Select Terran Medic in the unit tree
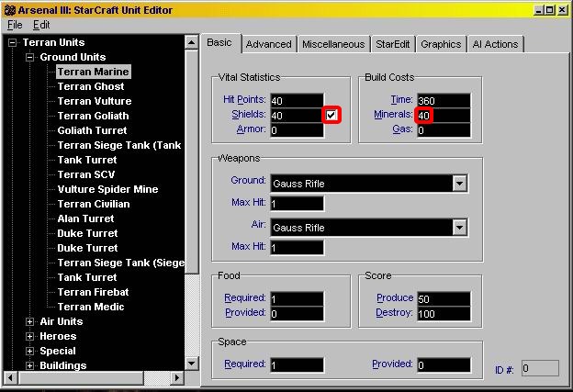The image size is (573, 392). point(91,307)
